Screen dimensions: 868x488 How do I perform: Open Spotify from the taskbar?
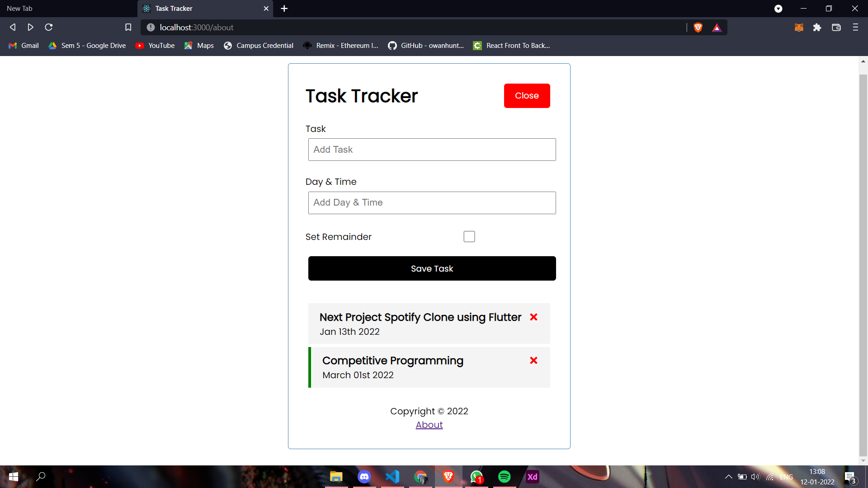pyautogui.click(x=505, y=477)
